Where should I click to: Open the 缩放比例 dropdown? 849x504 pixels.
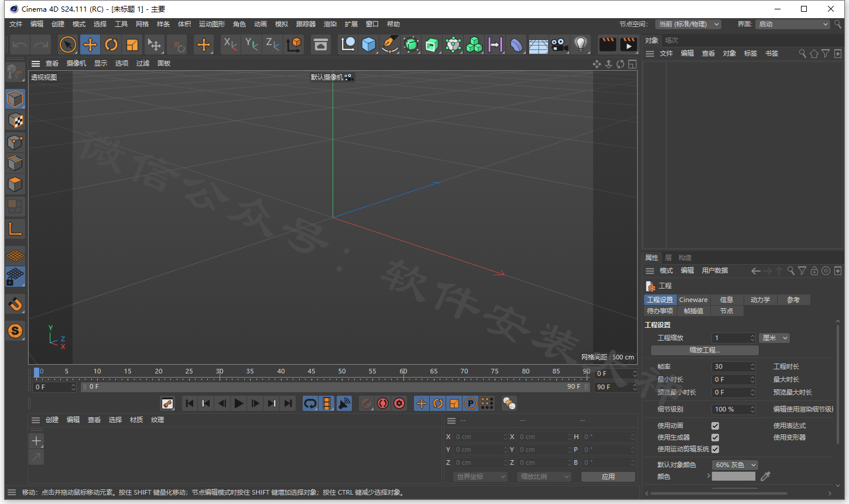(544, 476)
